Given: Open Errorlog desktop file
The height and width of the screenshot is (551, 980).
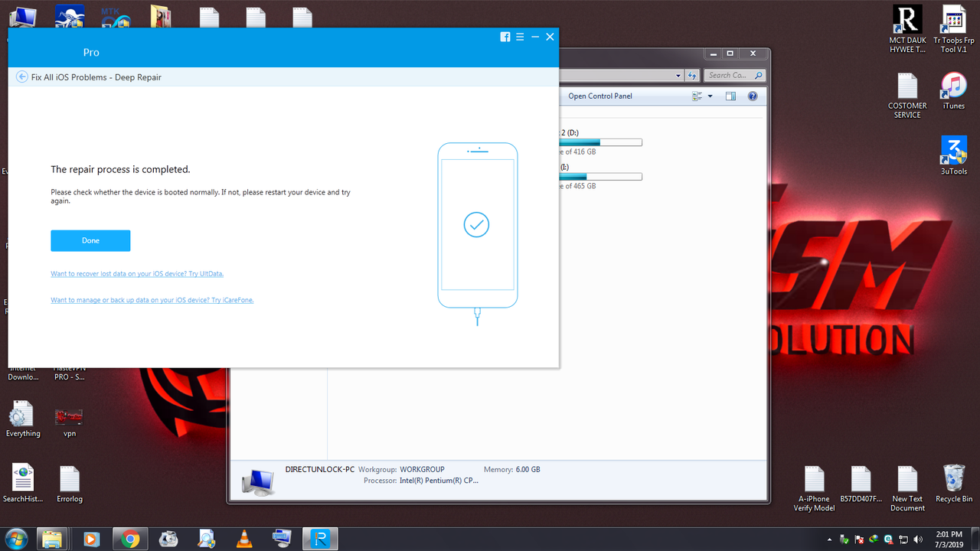Looking at the screenshot, I should click(70, 484).
